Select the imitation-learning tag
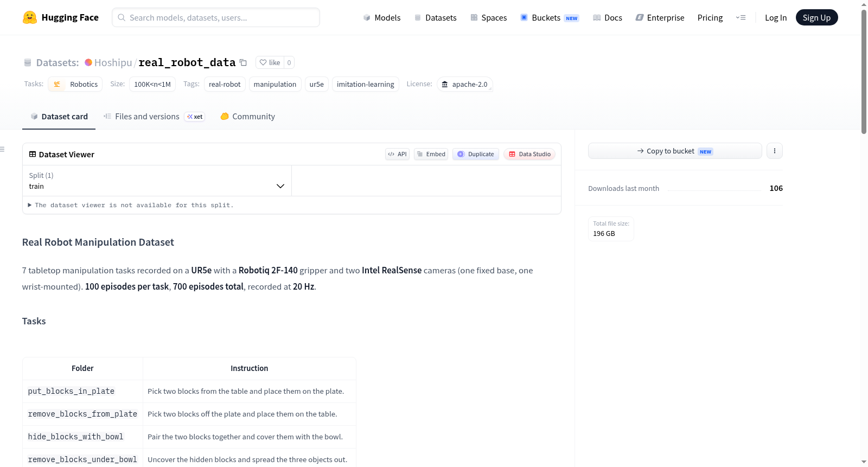This screenshot has height=467, width=868. [x=366, y=84]
